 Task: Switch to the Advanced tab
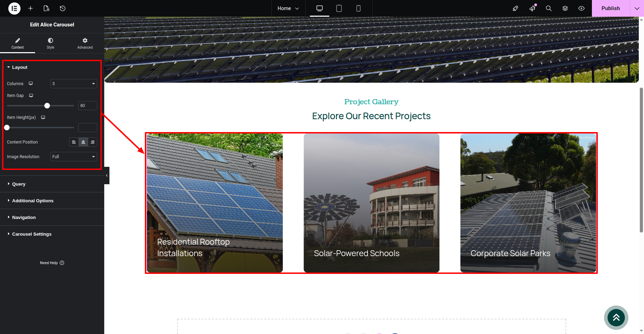[x=85, y=43]
